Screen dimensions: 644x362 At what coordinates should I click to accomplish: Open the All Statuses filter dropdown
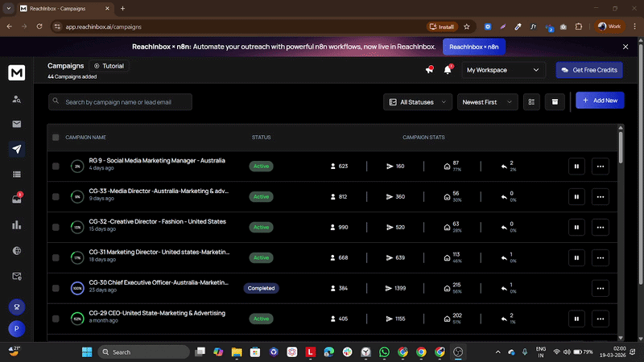click(417, 102)
